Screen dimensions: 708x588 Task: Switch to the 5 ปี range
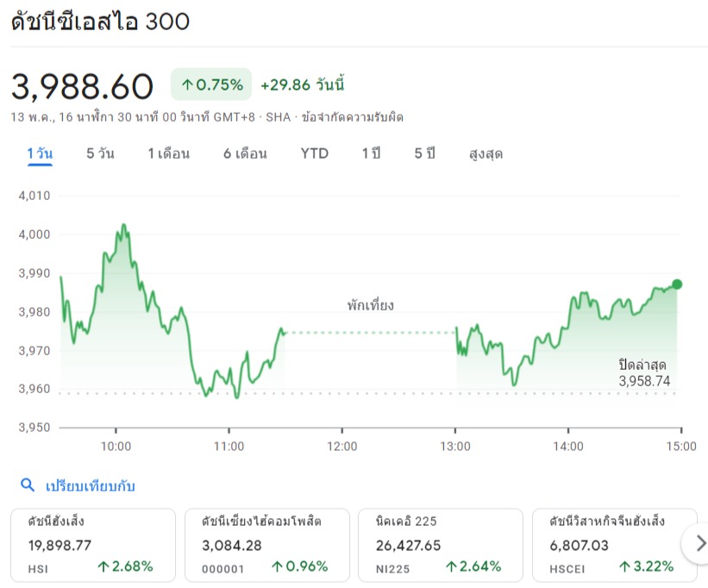coord(424,153)
